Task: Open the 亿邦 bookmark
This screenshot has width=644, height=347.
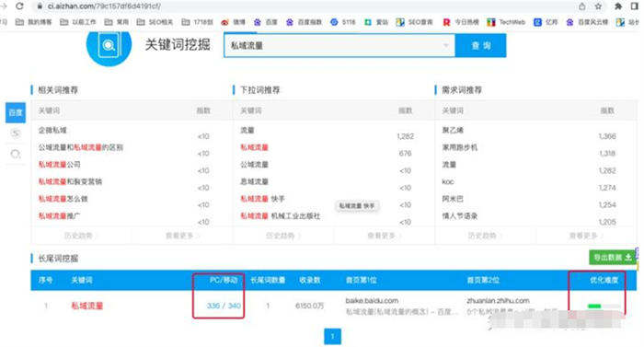Action: click(x=546, y=22)
